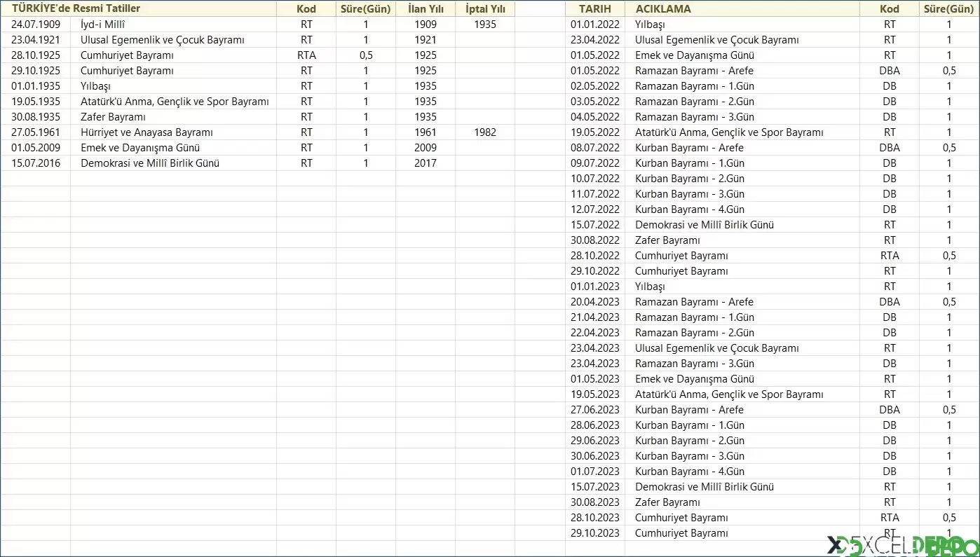Viewport: 980px width, 557px height.
Task: Click the İptal Yılı value 1982
Action: [485, 132]
